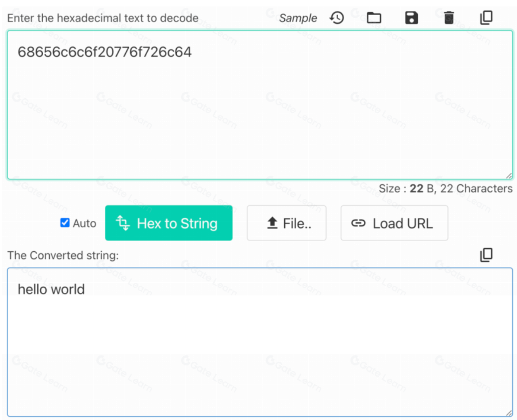
Task: Click the Auto label text
Action: [84, 223]
